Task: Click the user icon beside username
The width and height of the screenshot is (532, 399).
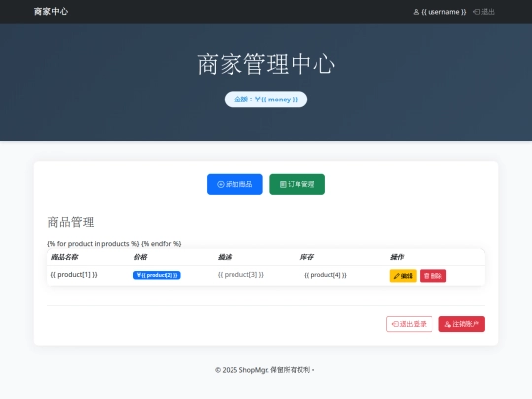Action: click(416, 12)
